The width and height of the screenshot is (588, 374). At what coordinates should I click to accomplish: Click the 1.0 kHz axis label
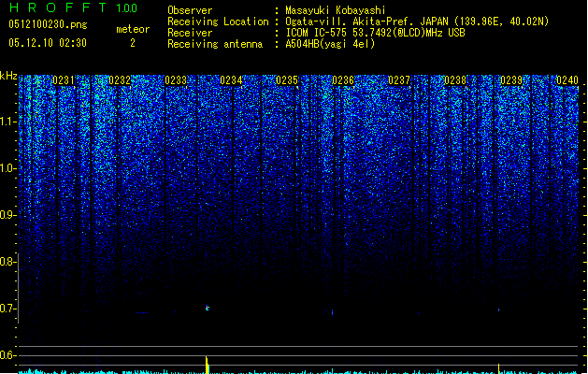coord(7,168)
